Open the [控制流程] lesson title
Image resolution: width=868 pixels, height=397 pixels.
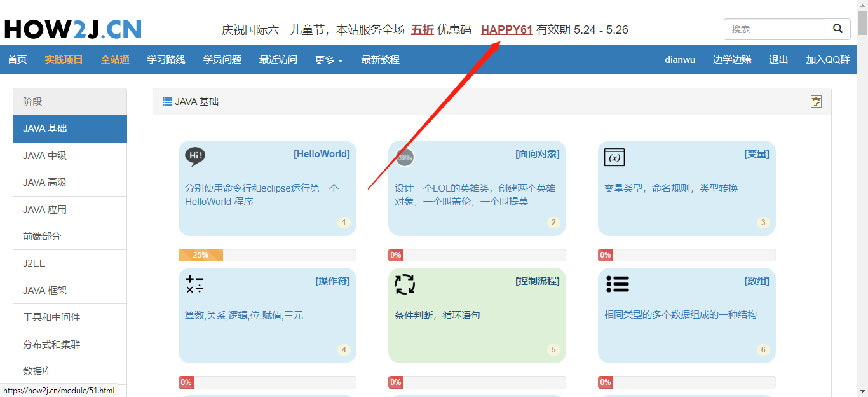[x=538, y=281]
